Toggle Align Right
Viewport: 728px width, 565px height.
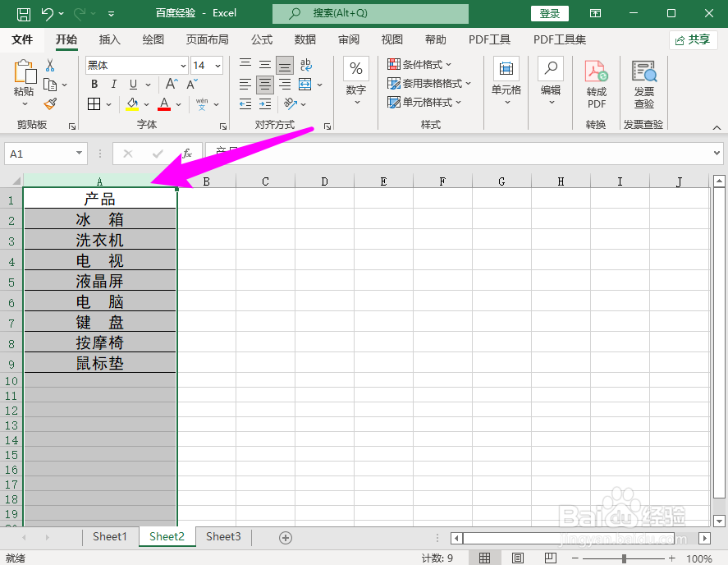pyautogui.click(x=285, y=84)
